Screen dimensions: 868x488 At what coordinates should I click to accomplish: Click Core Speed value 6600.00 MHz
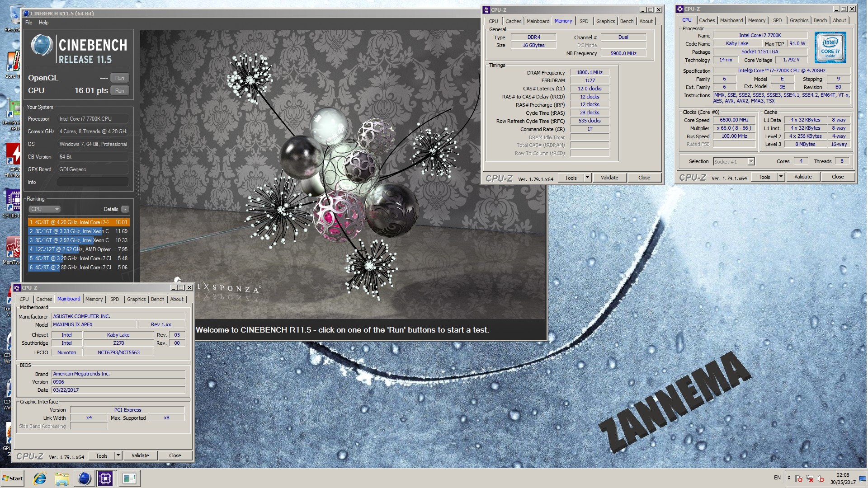[734, 120]
